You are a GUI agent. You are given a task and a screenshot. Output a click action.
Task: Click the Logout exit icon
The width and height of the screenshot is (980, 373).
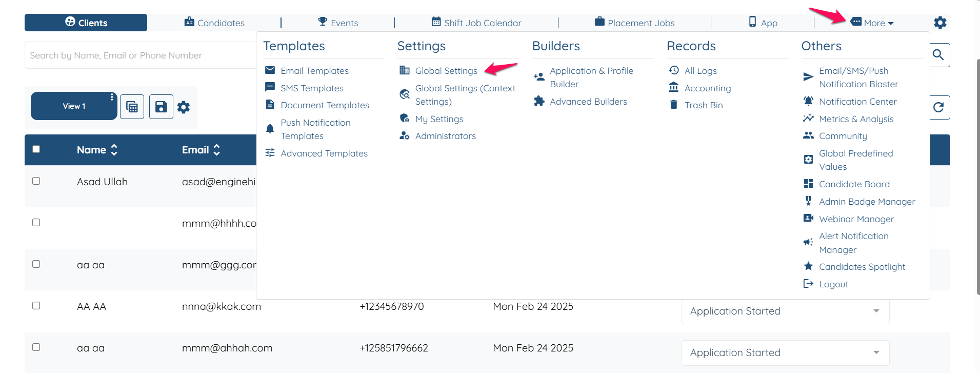(x=808, y=284)
